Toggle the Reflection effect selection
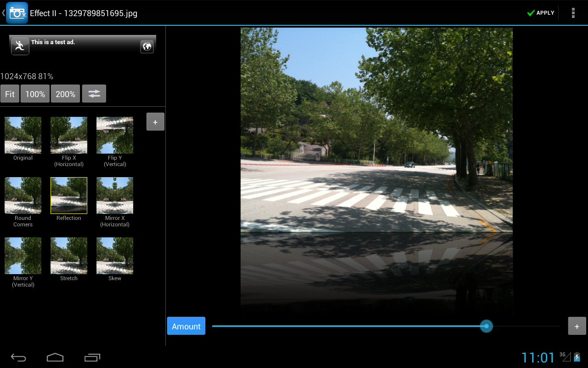The width and height of the screenshot is (588, 368). point(68,195)
